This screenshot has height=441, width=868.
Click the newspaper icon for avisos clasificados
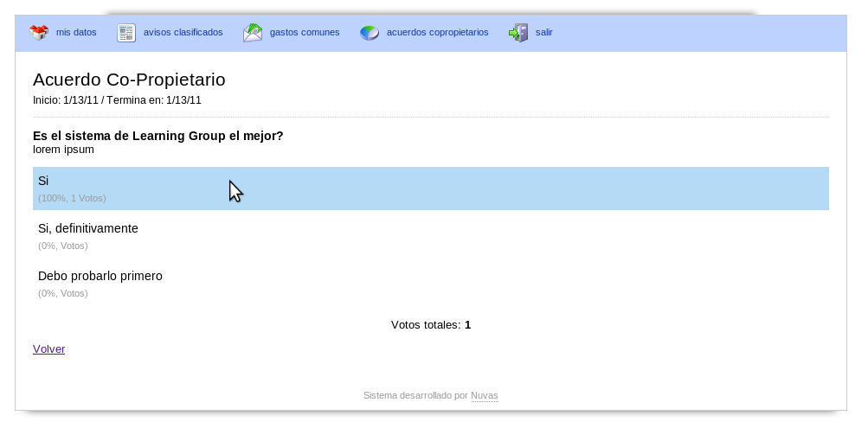click(126, 33)
